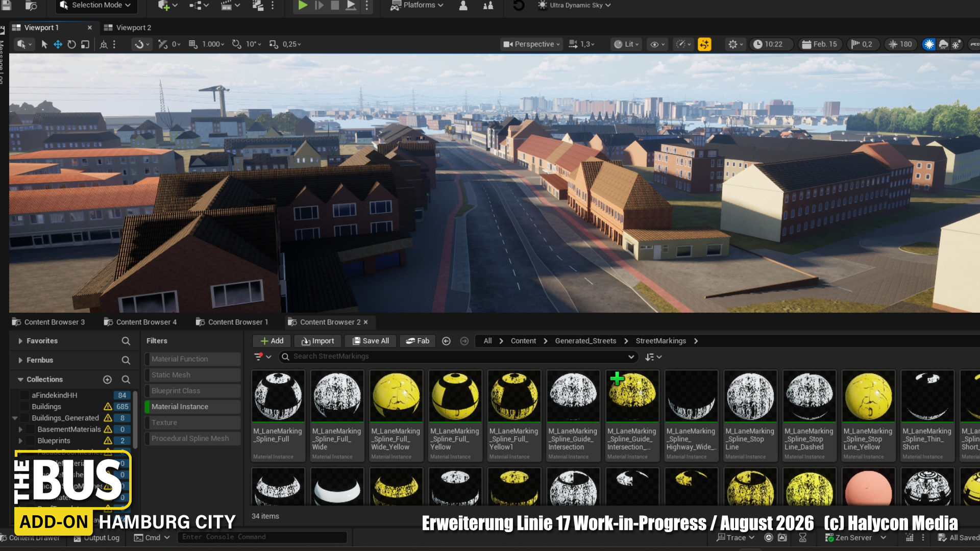
Task: Select the scale gizmo tool
Action: coord(85,44)
